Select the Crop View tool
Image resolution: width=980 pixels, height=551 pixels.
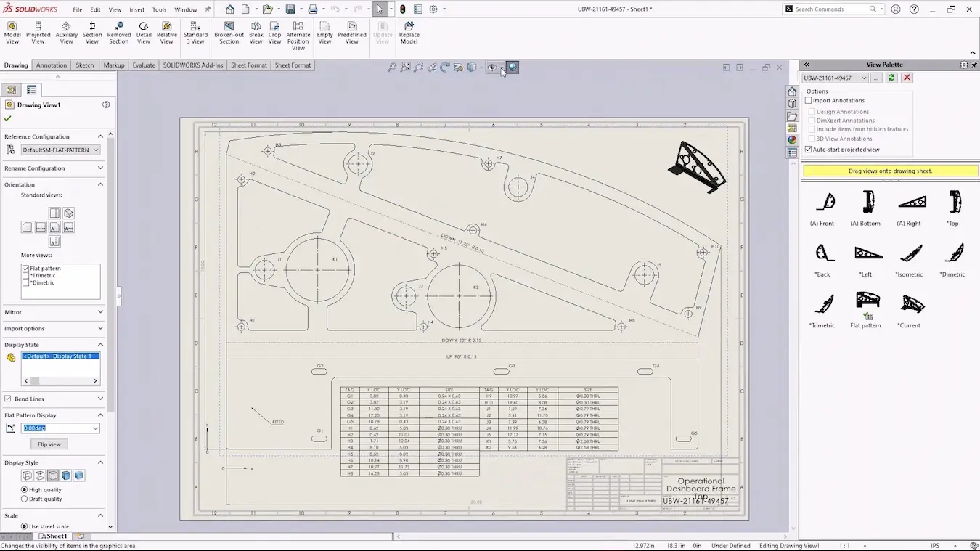(274, 33)
